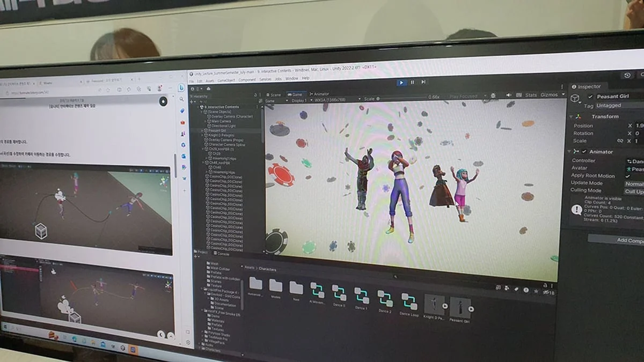Click the Add Component button
This screenshot has width=644, height=362.
click(x=616, y=240)
